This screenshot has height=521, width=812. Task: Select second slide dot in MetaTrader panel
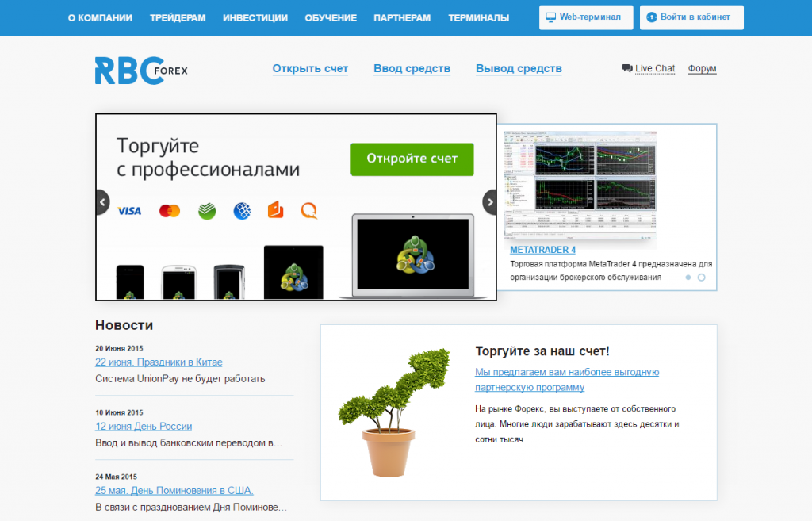(x=701, y=278)
